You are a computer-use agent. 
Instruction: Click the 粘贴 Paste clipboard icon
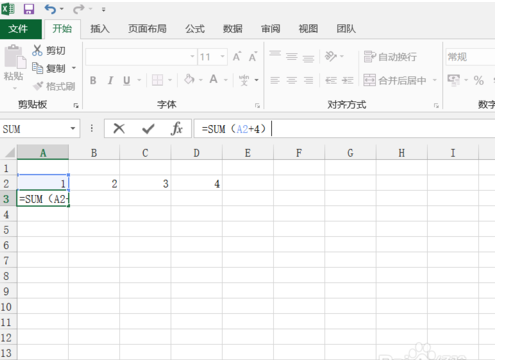tap(15, 57)
